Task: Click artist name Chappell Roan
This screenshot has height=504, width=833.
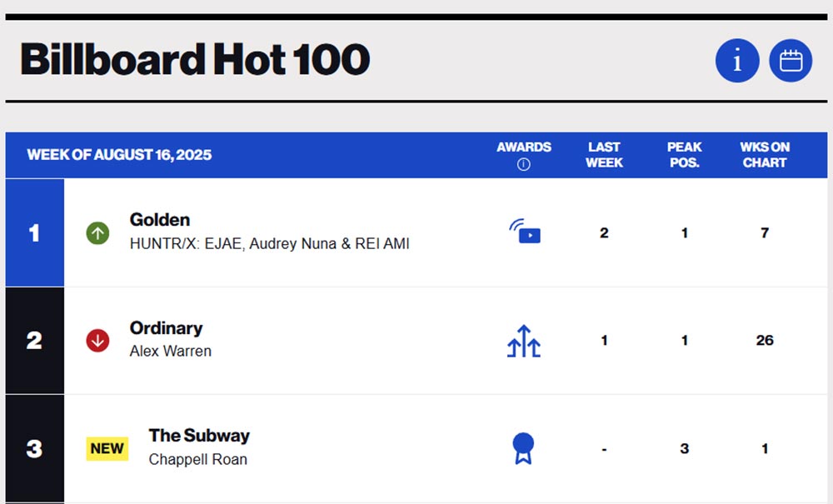Action: [x=197, y=459]
